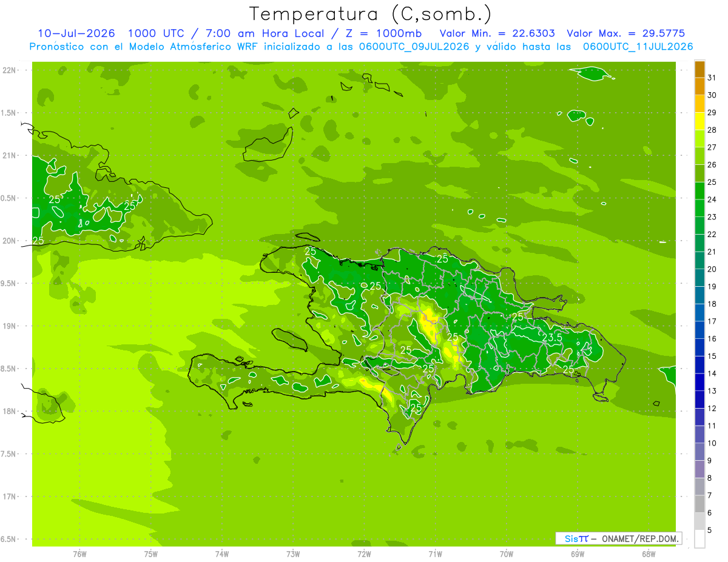The height and width of the screenshot is (562, 728).
Task: Click the '23.5' contour label on the map
Action: [x=551, y=337]
